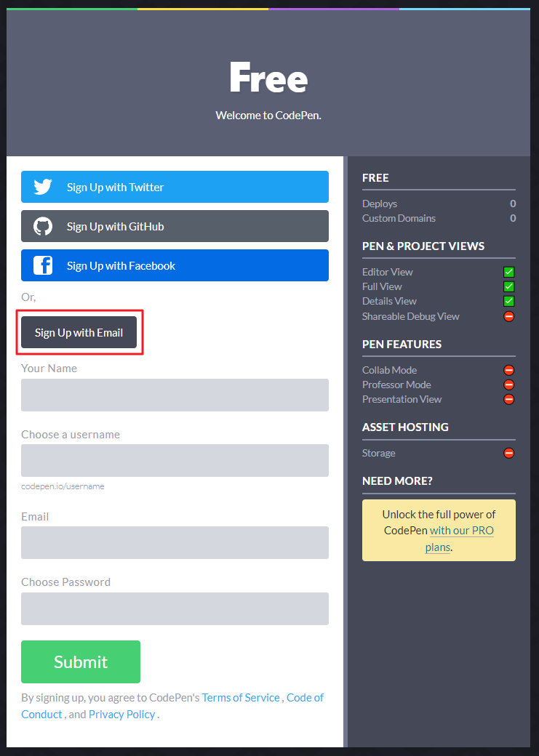Click the 'Presentation View' label
The height and width of the screenshot is (756, 539).
click(x=402, y=399)
